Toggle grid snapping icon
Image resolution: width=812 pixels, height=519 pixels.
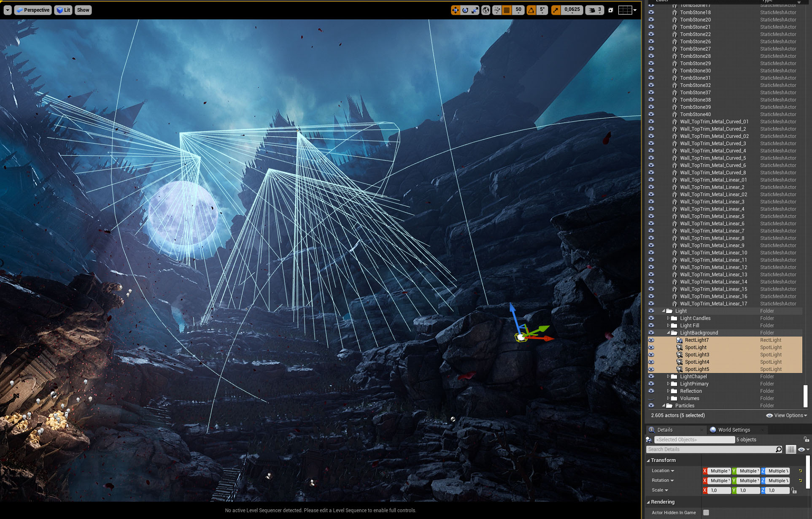pos(507,10)
